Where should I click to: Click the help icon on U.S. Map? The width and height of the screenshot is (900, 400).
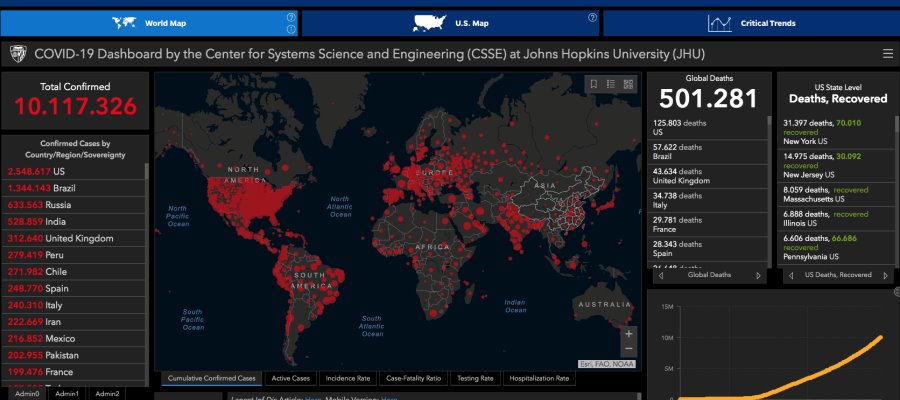[592, 18]
